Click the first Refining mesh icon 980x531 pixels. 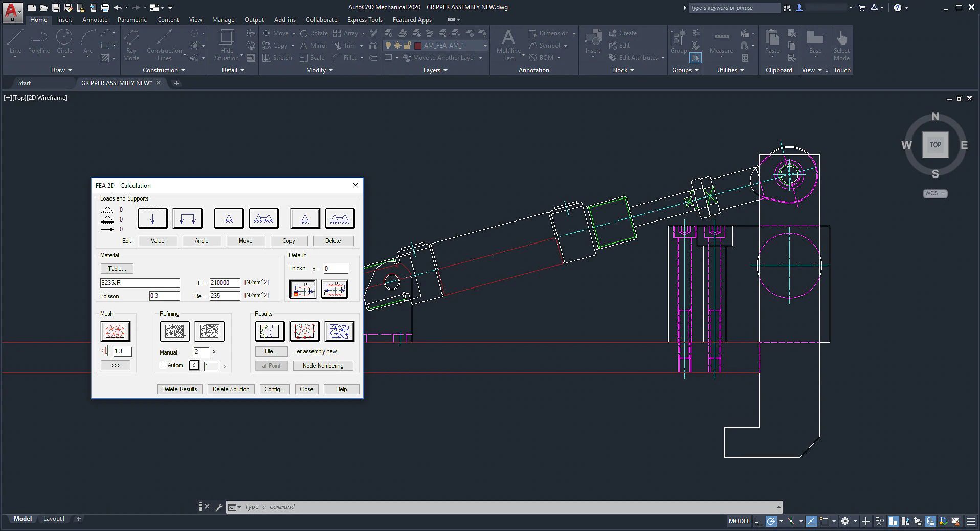pyautogui.click(x=174, y=331)
